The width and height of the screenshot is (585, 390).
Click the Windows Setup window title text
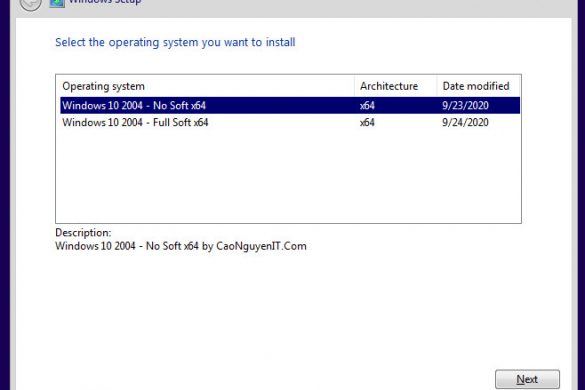pyautogui.click(x=105, y=2)
